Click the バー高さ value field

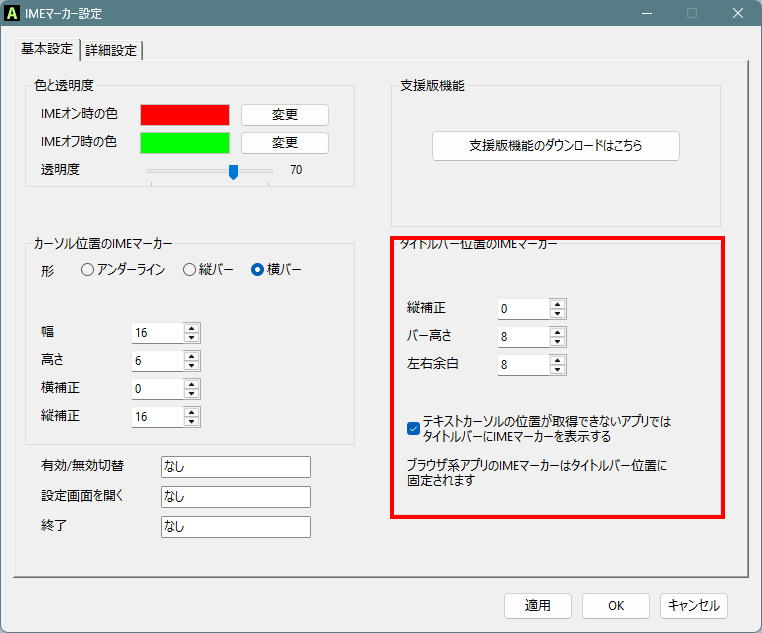524,337
